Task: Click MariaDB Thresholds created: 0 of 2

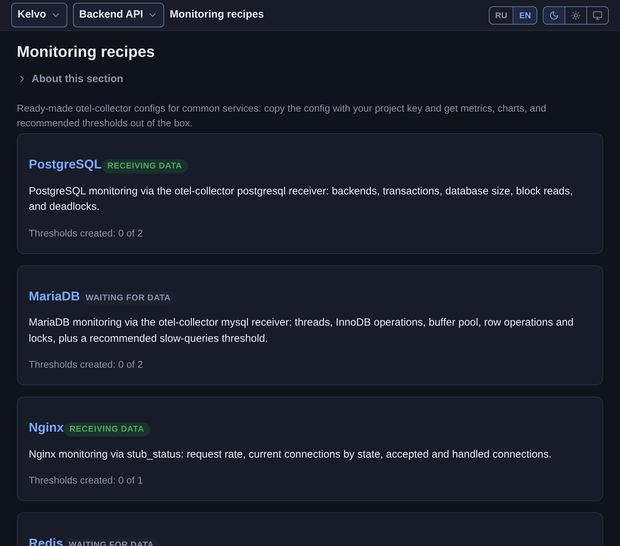Action: click(86, 365)
